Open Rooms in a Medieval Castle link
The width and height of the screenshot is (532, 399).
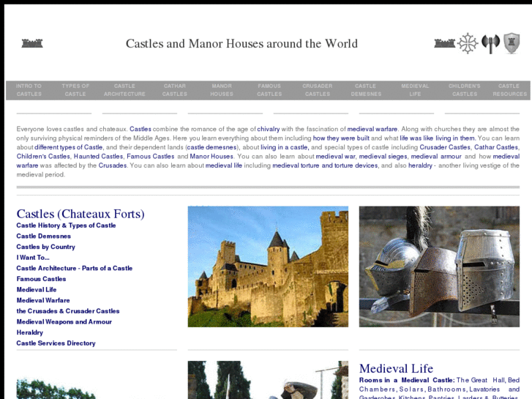[407, 380]
